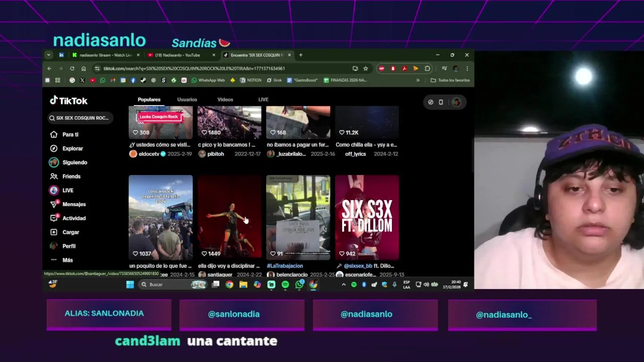Show hidden system tray icons
This screenshot has height=362, width=644.
(x=344, y=285)
